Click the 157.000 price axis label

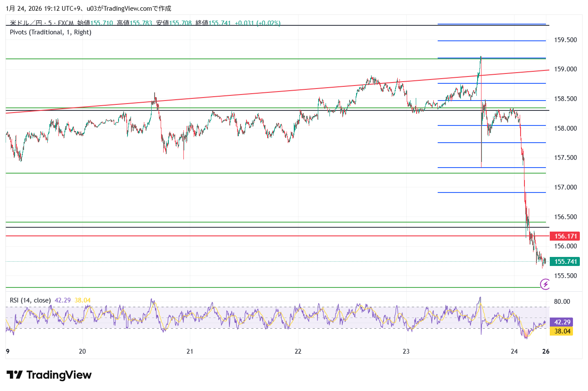[565, 187]
